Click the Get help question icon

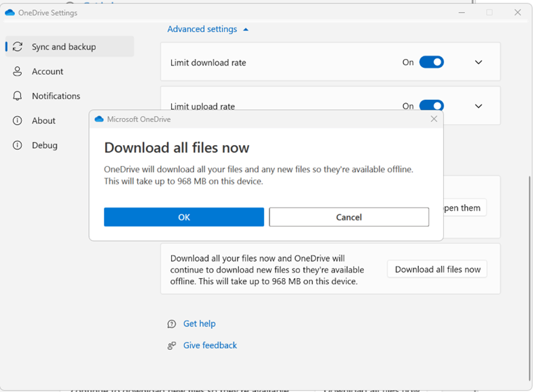click(x=172, y=324)
